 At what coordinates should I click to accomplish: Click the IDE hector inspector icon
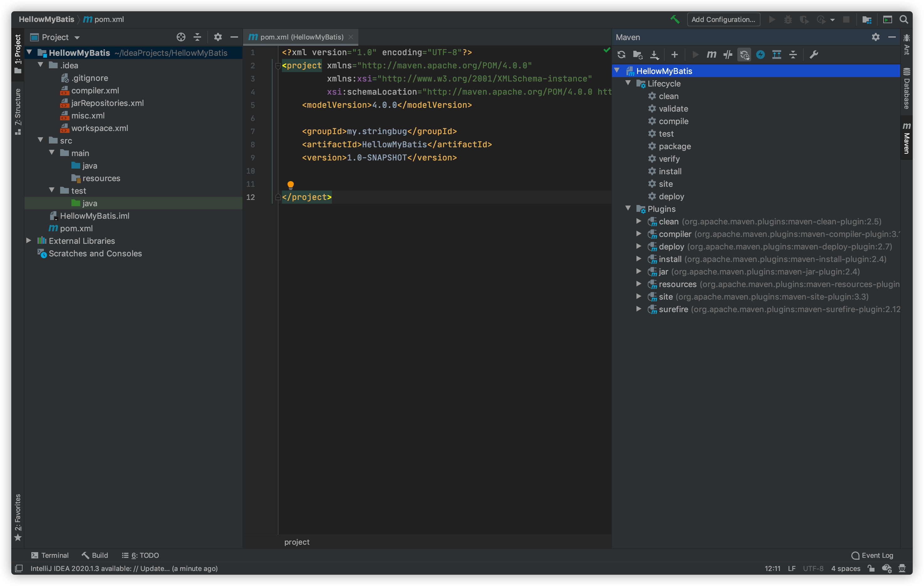pyautogui.click(x=902, y=568)
